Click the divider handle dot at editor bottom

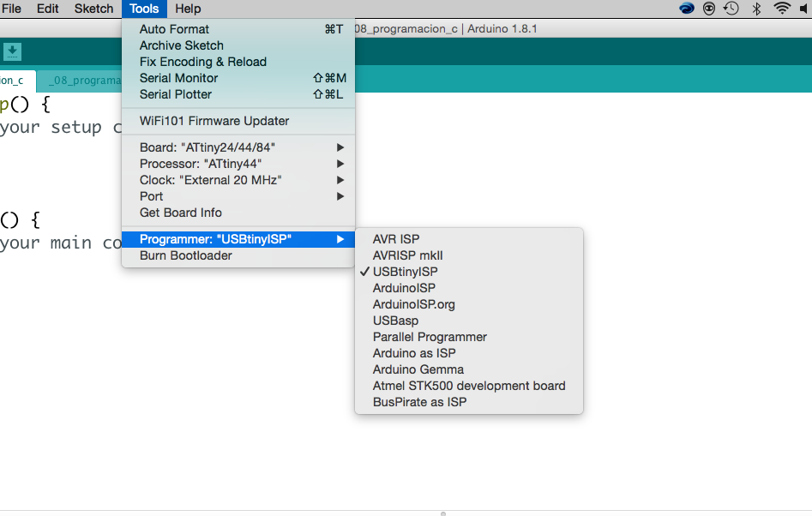[x=442, y=513]
